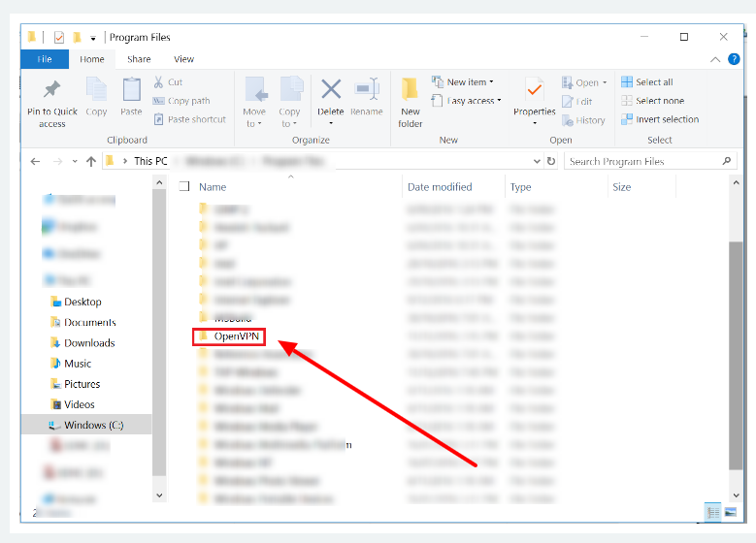Open the File menu tab
This screenshot has width=756, height=543.
tap(45, 59)
